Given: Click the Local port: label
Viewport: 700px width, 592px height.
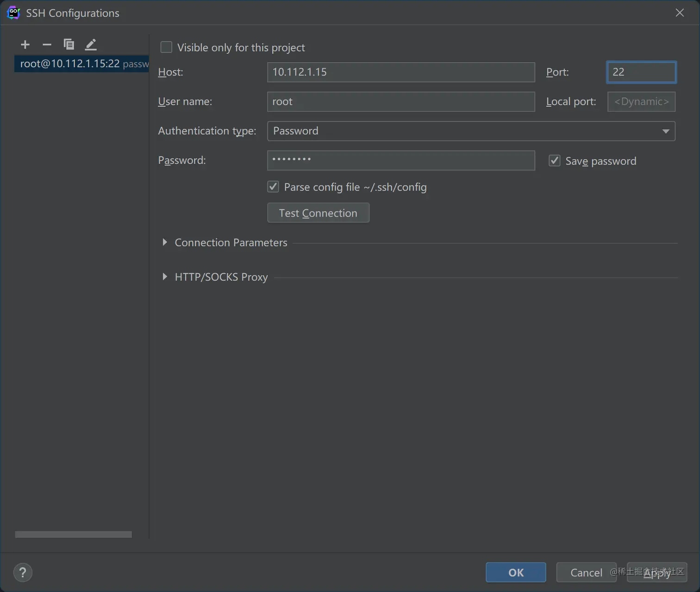Looking at the screenshot, I should (571, 102).
